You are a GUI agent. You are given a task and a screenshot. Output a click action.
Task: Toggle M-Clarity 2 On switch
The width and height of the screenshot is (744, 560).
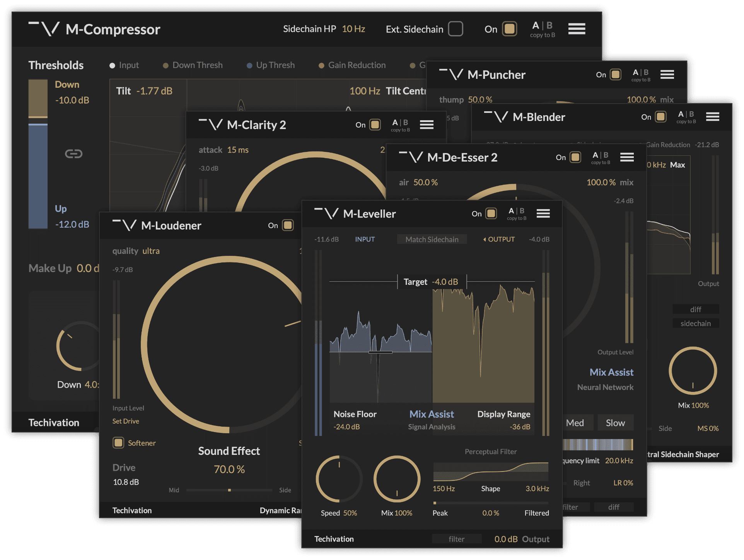coord(375,124)
